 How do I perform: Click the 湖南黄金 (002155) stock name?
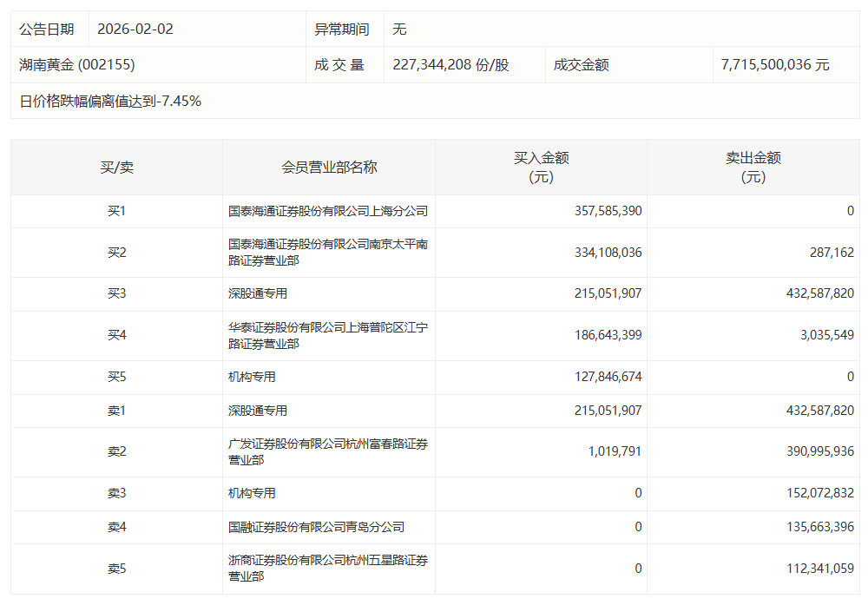click(77, 65)
